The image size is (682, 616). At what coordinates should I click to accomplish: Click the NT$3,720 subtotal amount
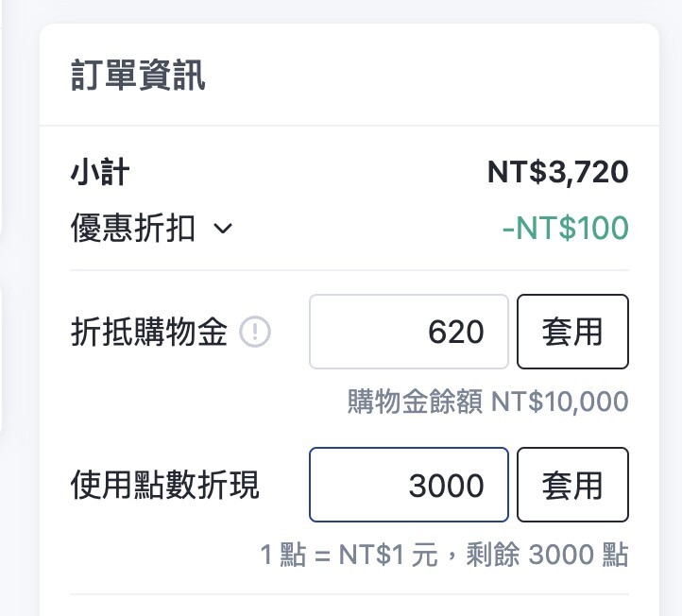pos(557,173)
